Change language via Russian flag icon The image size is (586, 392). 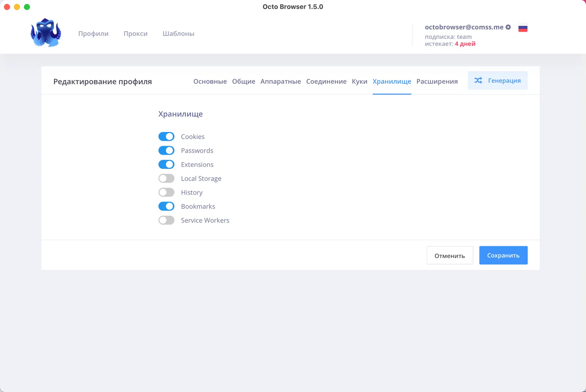pyautogui.click(x=523, y=28)
